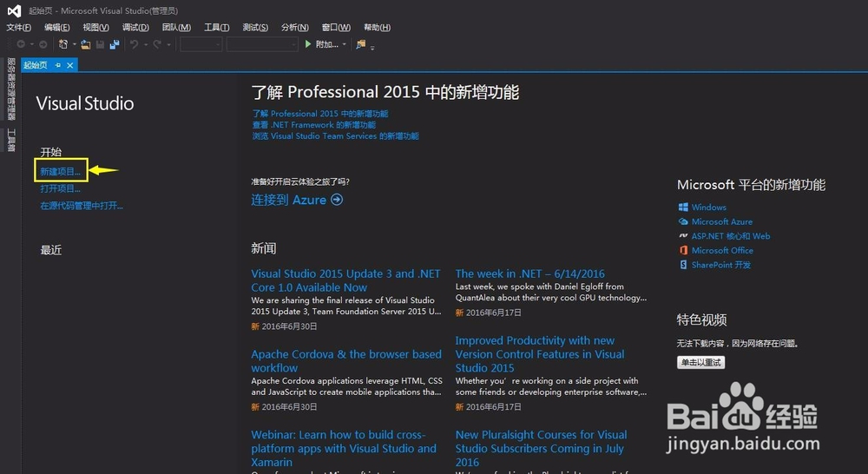Pin the 起始页 tab with pushpin icon

coord(57,65)
